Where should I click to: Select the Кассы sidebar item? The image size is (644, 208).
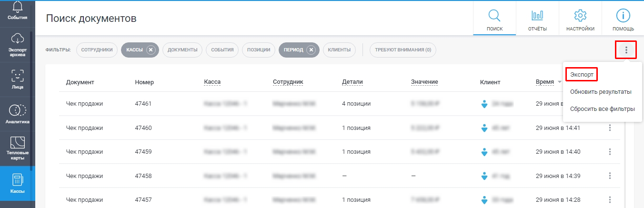click(17, 183)
